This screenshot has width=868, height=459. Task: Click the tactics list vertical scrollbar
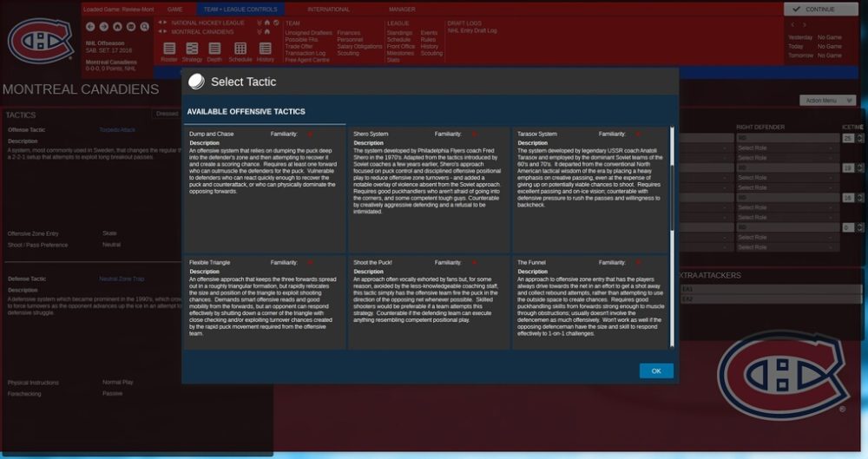672,237
